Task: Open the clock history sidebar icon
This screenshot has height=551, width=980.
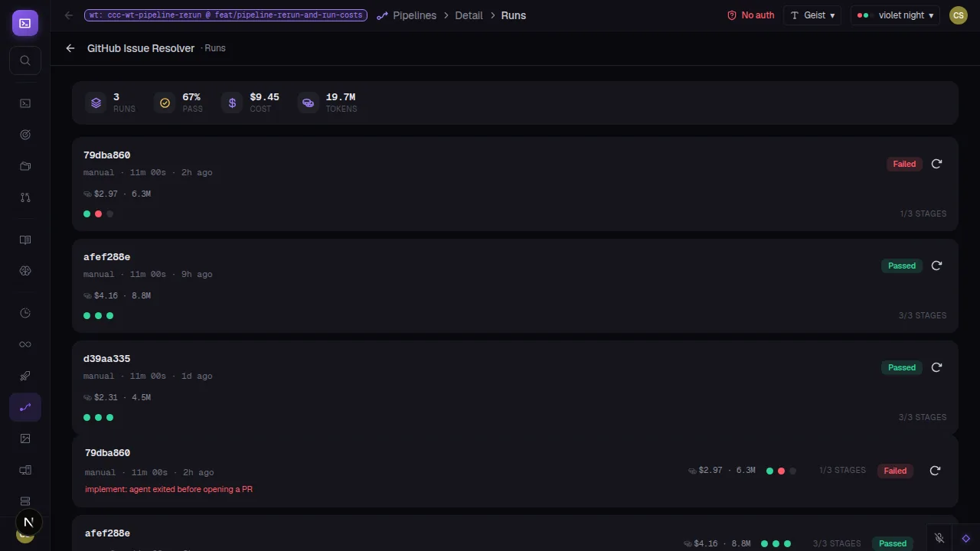Action: 25,313
